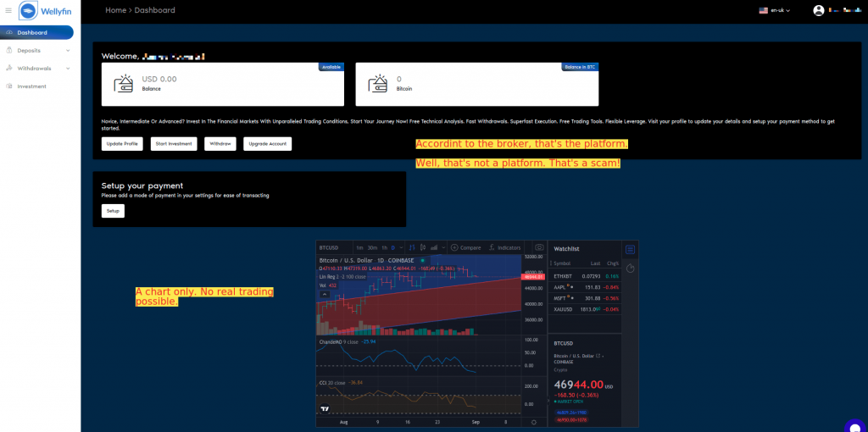Select the area chart style icon

[434, 248]
